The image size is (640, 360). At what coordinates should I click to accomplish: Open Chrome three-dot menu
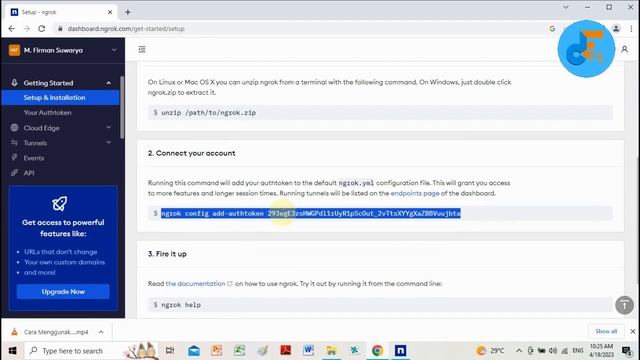click(x=631, y=29)
